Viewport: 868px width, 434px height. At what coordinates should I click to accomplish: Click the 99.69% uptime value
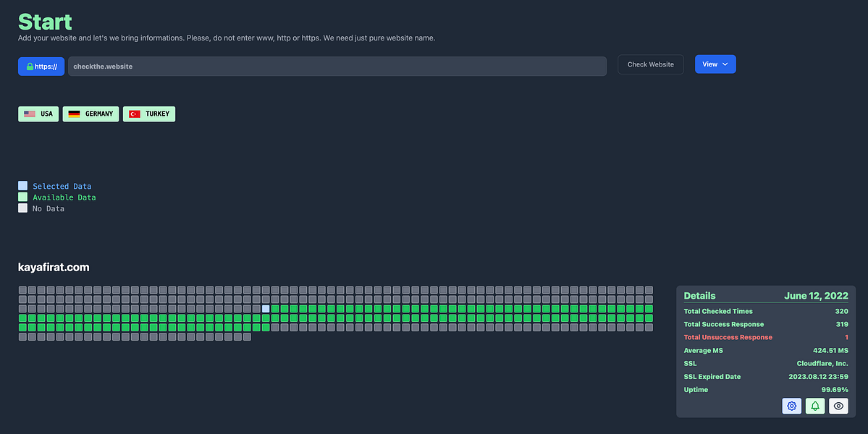pyautogui.click(x=835, y=390)
